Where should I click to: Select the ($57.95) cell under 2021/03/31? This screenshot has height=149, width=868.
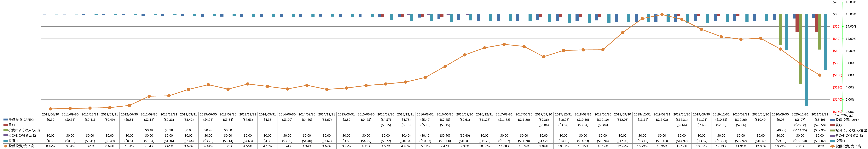click(820, 130)
